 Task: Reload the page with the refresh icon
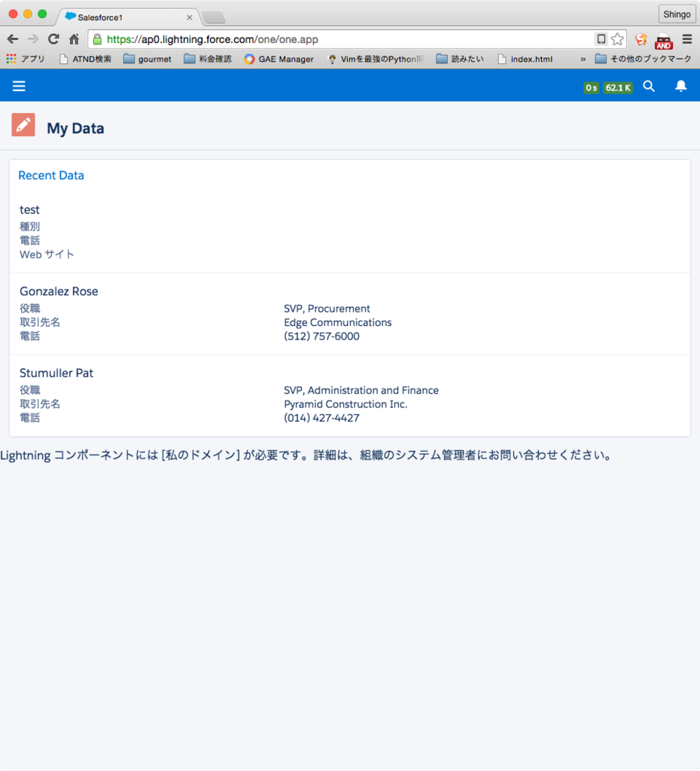[53, 38]
